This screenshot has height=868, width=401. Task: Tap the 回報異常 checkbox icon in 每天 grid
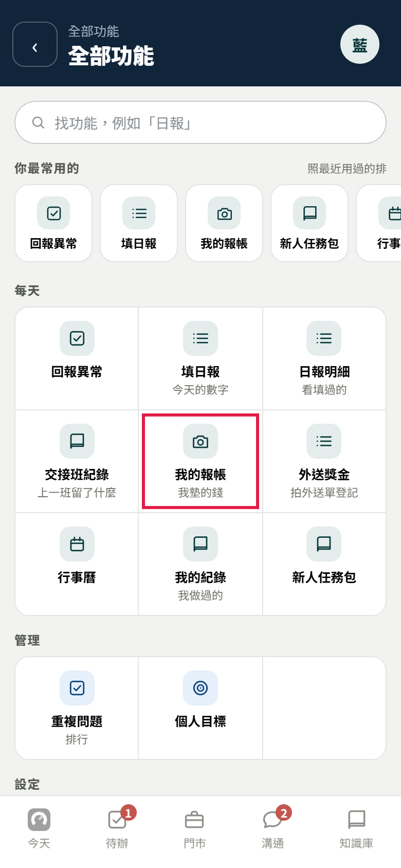77,338
